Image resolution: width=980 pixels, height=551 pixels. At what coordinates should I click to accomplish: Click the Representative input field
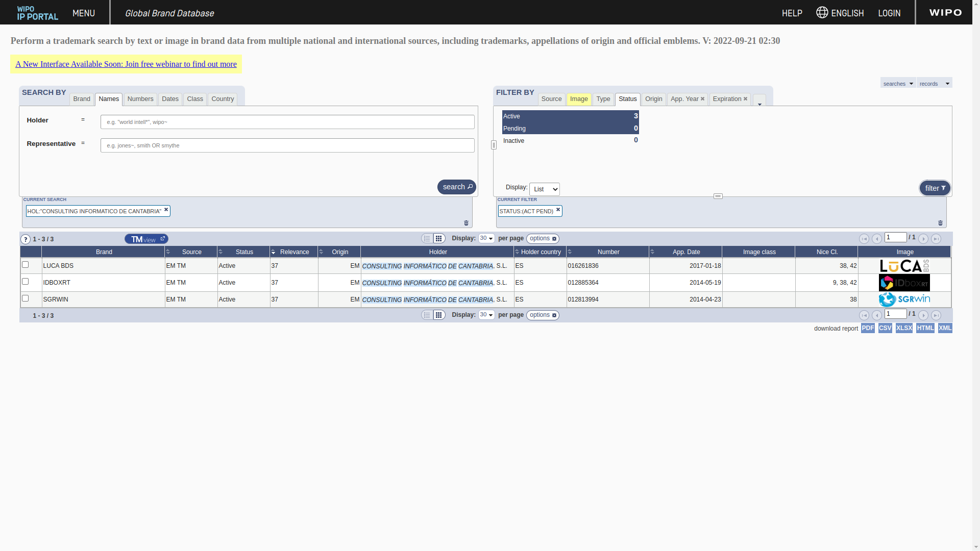pos(287,145)
